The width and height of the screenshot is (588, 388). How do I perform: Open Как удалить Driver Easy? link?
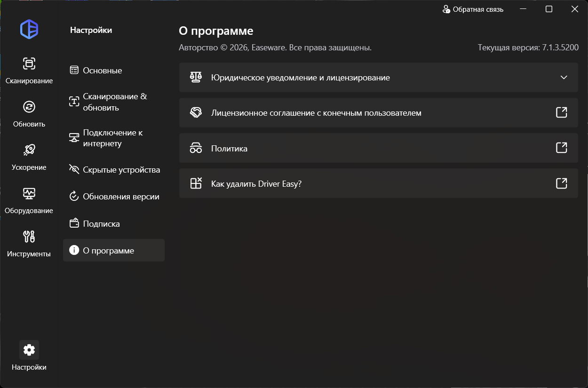[x=378, y=183]
